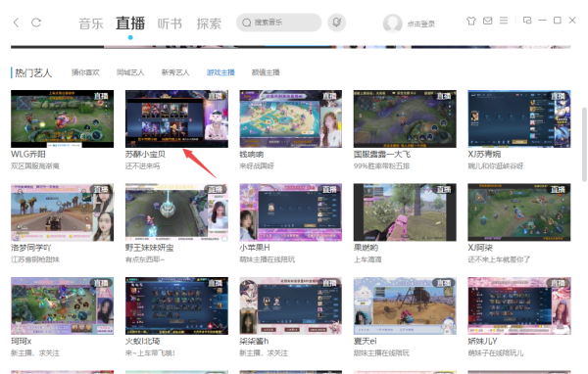Viewport: 588px width, 374px height.
Task: Click the streamer name XJ阿柒
Action: tap(480, 248)
